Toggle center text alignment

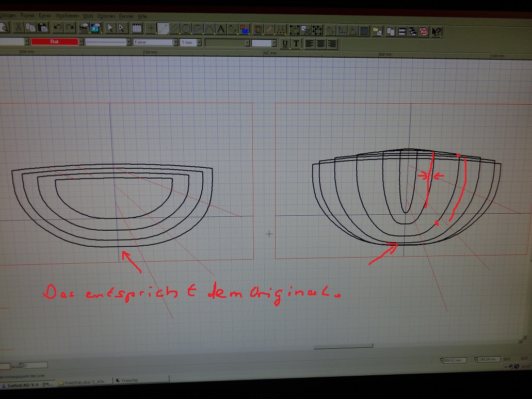pyautogui.click(x=320, y=43)
